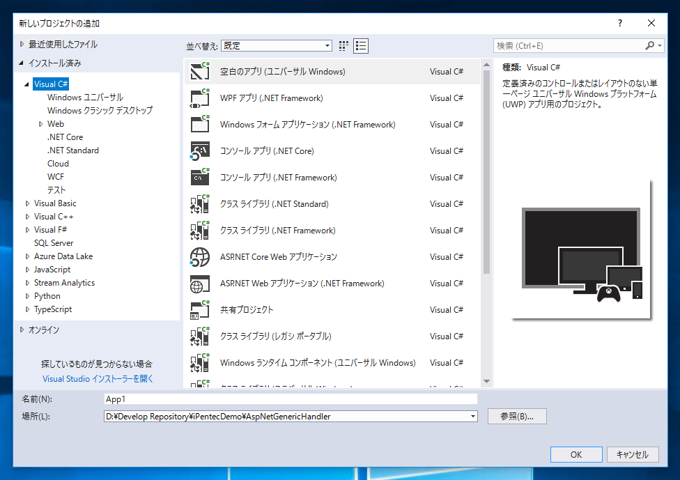Expand the Web node arrow

[41, 124]
